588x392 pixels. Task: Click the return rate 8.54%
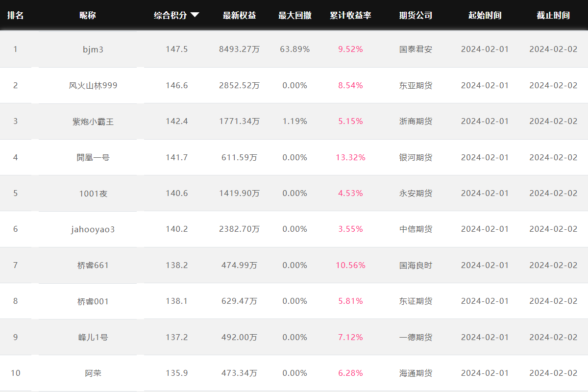(x=351, y=85)
